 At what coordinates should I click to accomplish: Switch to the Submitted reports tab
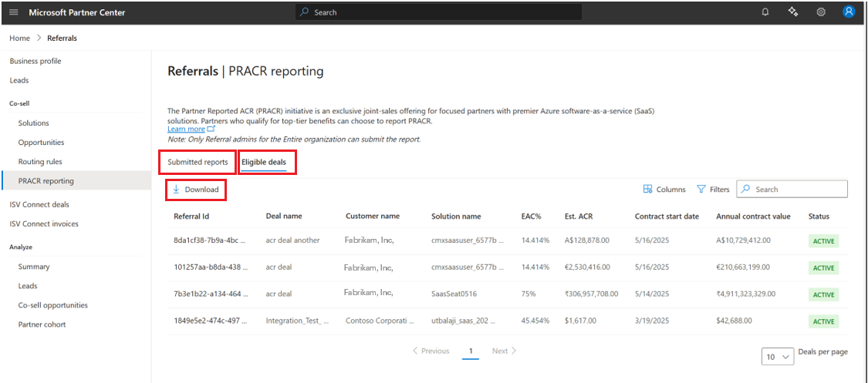point(198,163)
